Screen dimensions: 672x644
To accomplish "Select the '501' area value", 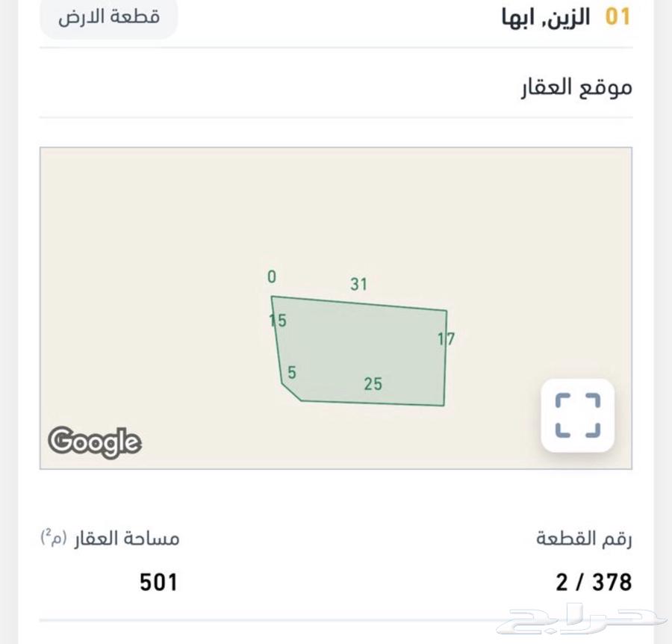I will tap(158, 582).
